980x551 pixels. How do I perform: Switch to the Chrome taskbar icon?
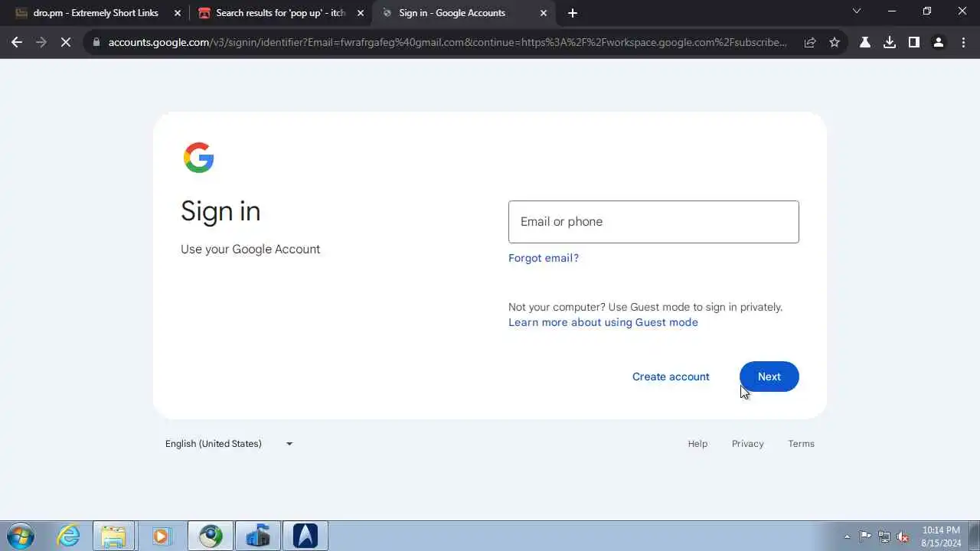211,536
